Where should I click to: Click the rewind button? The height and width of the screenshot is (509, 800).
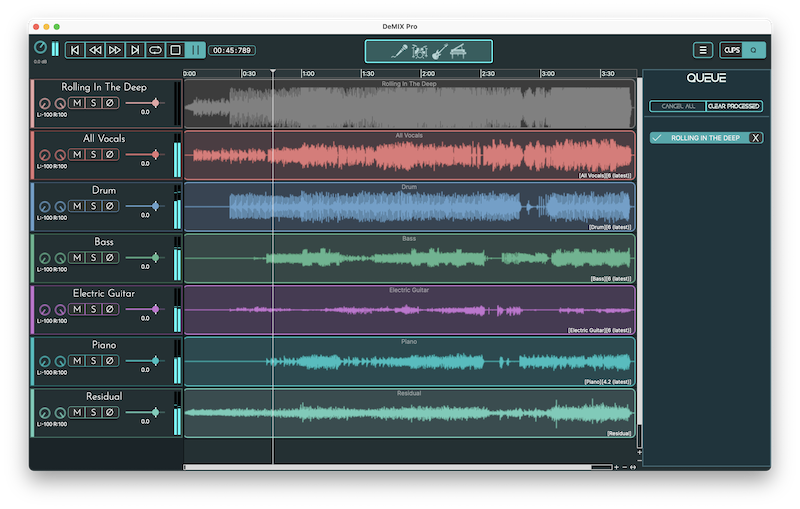click(95, 50)
